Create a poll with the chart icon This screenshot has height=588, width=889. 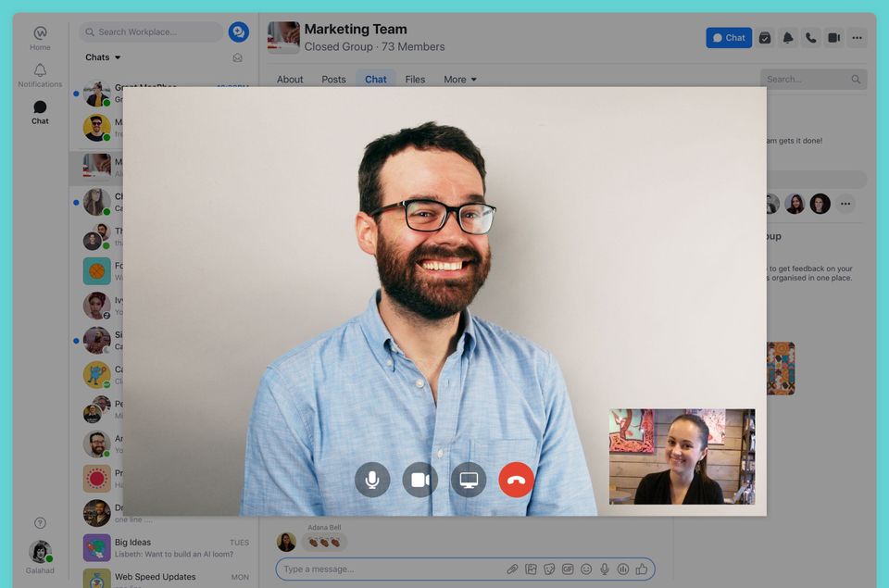(x=622, y=569)
